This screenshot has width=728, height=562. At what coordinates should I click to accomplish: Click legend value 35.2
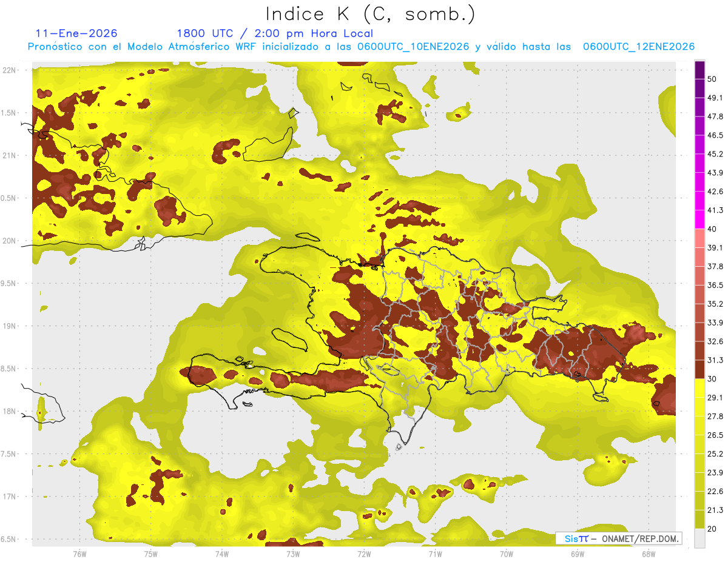click(715, 304)
